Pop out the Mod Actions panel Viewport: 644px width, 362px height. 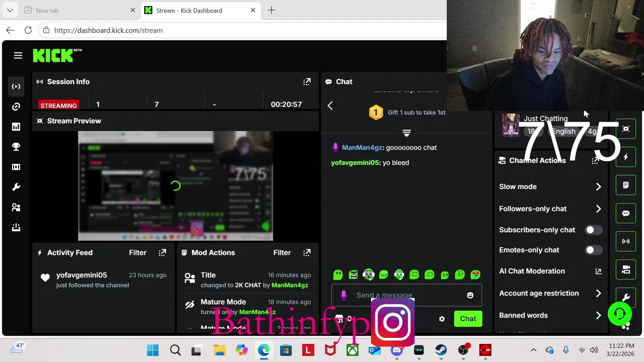(307, 252)
